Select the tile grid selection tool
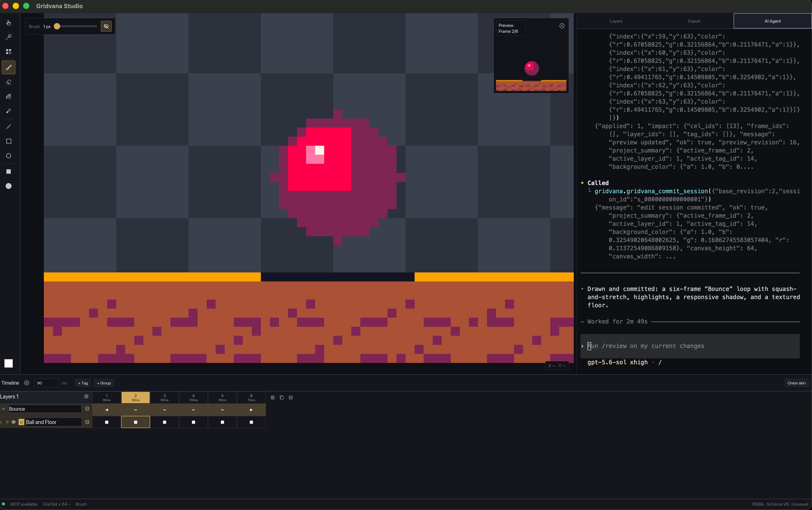 click(x=9, y=52)
